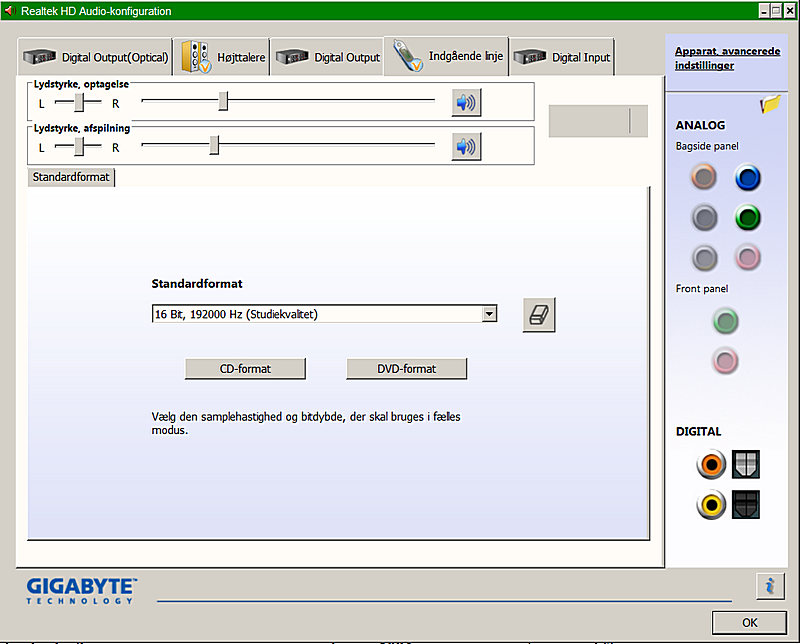The image size is (800, 644).
Task: Select the blue rear panel jack
Action: click(747, 178)
